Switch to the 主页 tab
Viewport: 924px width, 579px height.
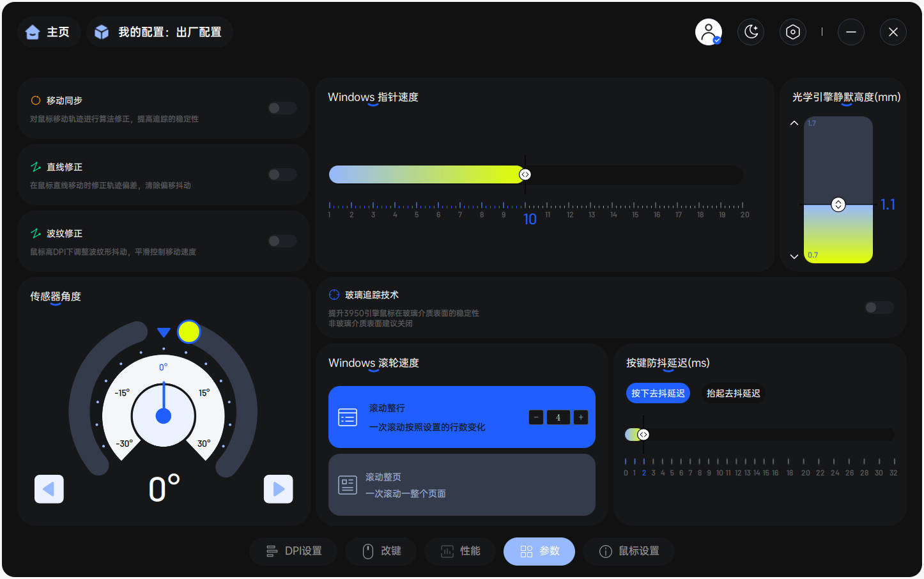point(49,31)
